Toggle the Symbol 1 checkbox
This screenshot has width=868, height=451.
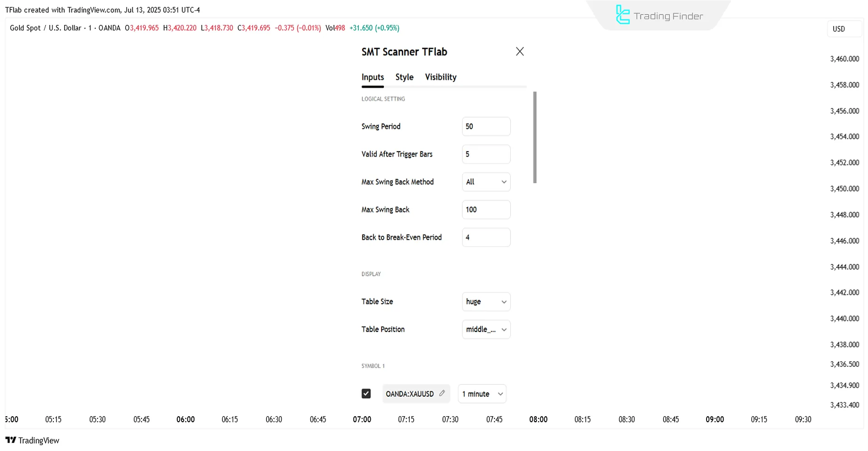[x=366, y=393]
